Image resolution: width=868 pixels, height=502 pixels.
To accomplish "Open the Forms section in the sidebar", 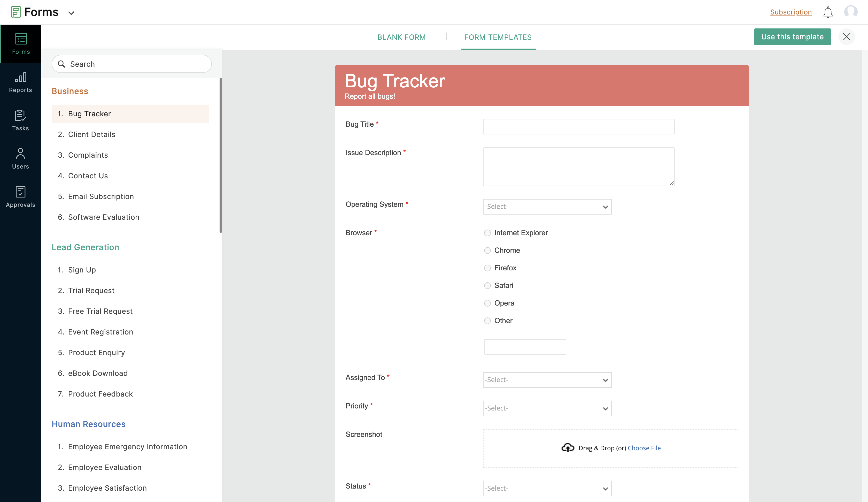I will point(21,43).
